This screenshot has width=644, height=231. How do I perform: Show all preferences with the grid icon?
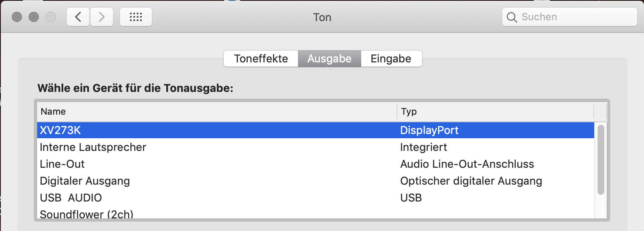136,17
